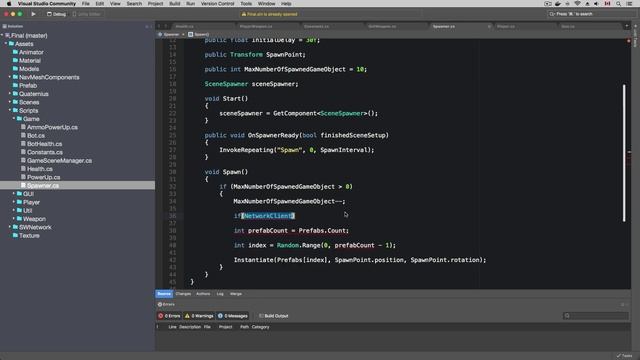
Task: Open the Help menu
Action: [286, 4]
